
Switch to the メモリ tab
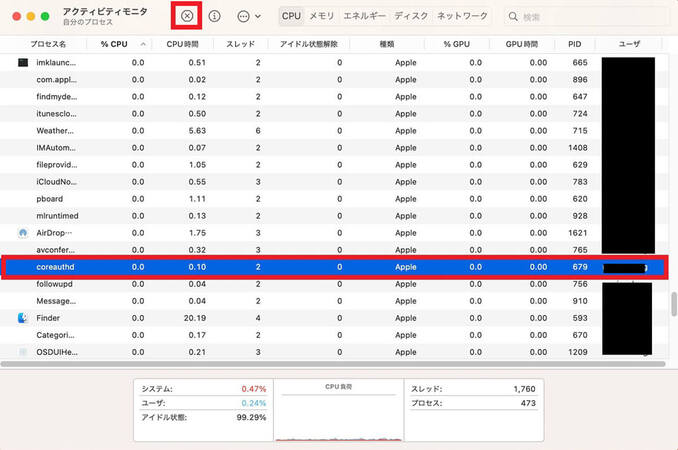322,16
